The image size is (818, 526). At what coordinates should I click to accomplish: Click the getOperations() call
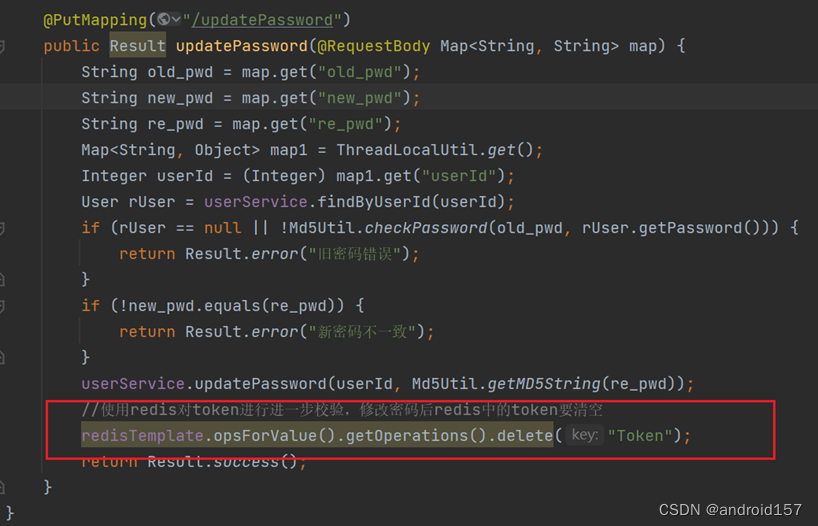(416, 436)
